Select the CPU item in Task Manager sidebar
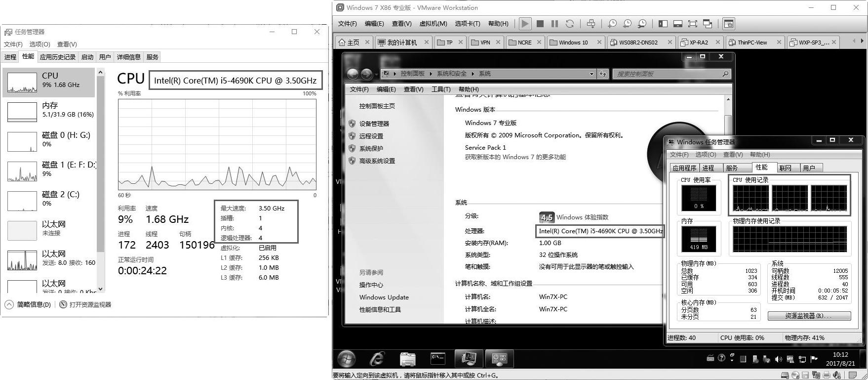 point(49,82)
